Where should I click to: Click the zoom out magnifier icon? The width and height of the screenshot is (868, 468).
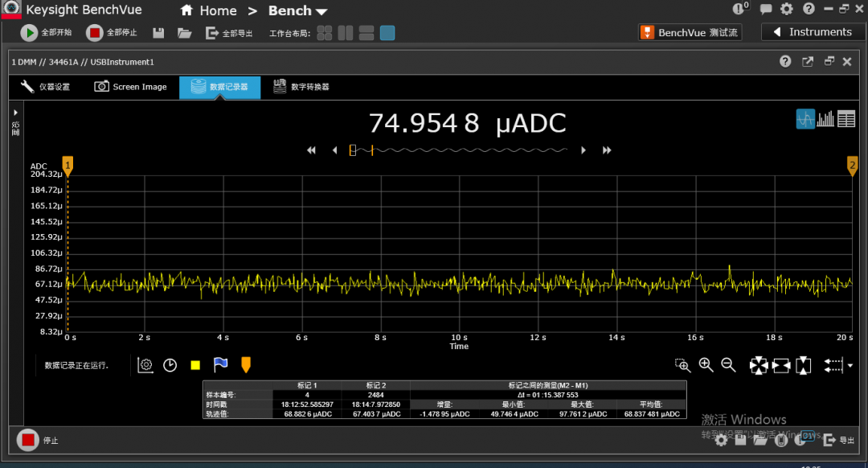point(728,365)
